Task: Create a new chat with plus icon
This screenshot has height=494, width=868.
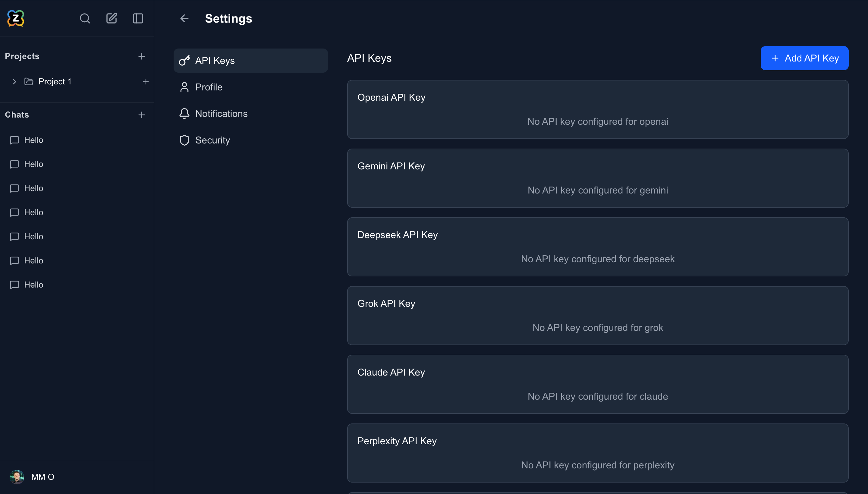Action: pos(141,115)
